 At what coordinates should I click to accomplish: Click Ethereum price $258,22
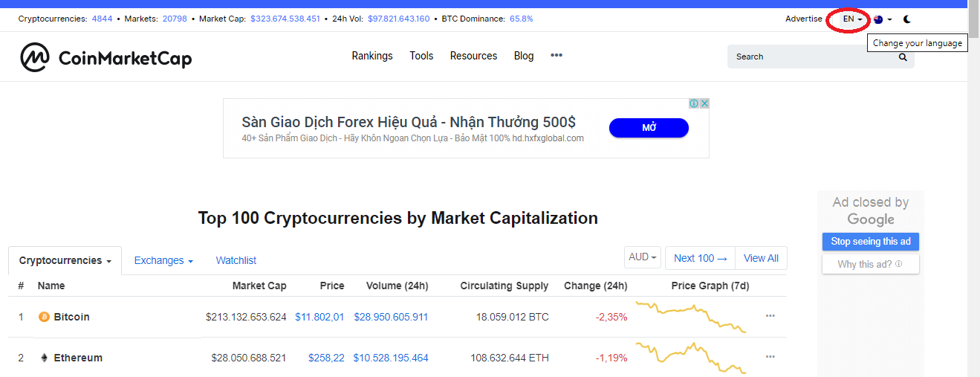tap(326, 358)
